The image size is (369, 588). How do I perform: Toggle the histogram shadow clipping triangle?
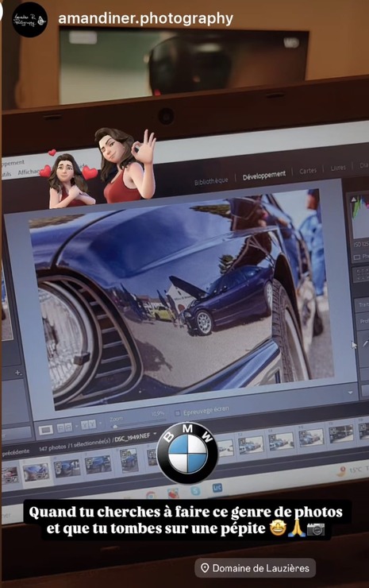353,199
